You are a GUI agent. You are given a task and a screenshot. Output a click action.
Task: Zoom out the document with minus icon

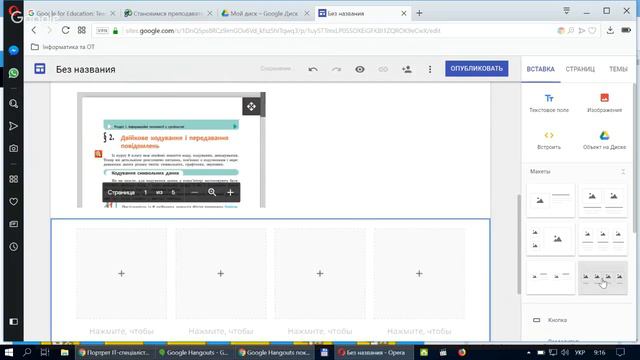194,192
